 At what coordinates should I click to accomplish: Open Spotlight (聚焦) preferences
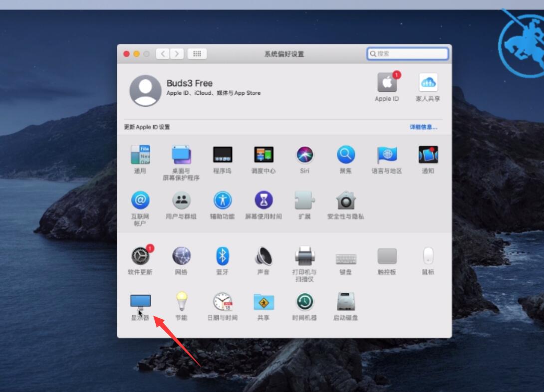point(346,155)
